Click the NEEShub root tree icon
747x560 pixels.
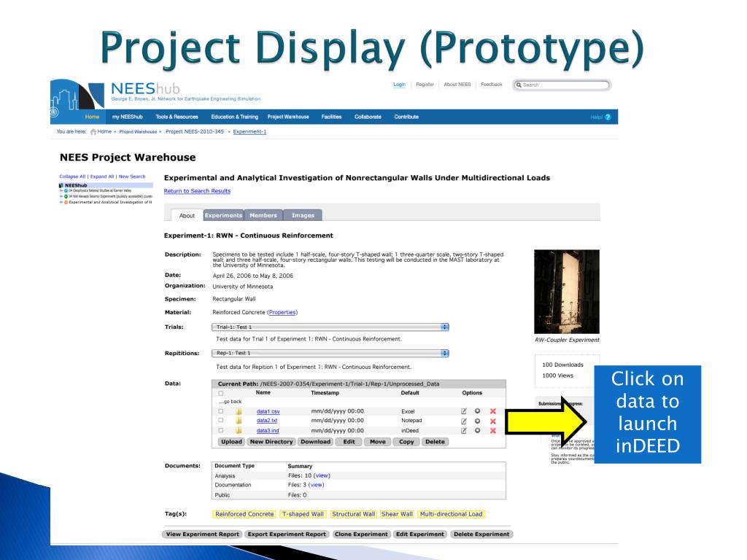click(61, 185)
